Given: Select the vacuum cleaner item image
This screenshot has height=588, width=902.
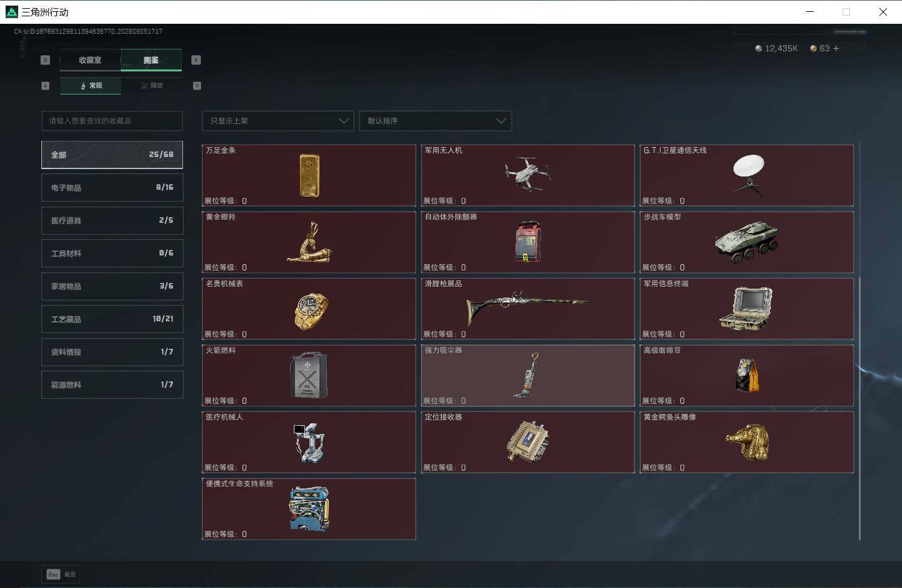Looking at the screenshot, I should (527, 375).
